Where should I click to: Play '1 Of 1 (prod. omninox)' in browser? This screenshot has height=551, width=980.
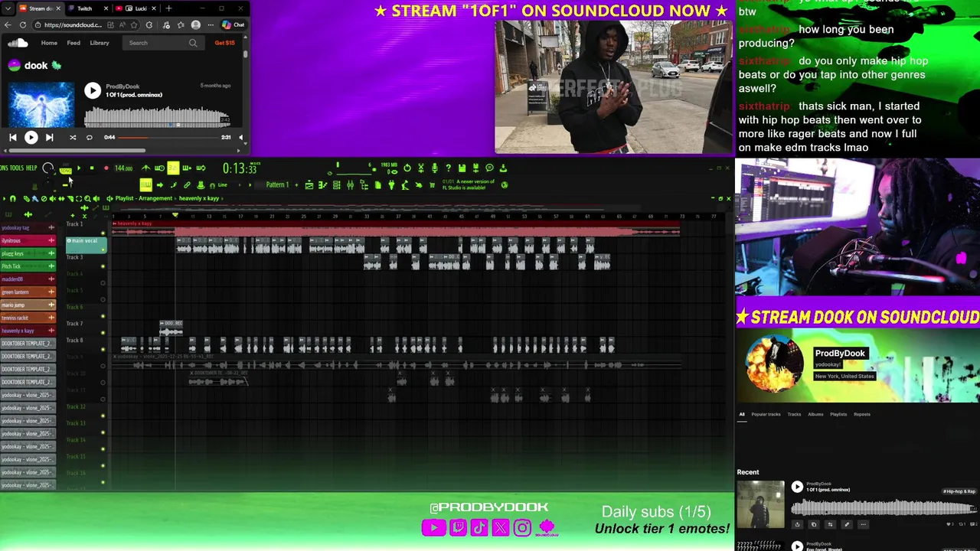pos(93,90)
